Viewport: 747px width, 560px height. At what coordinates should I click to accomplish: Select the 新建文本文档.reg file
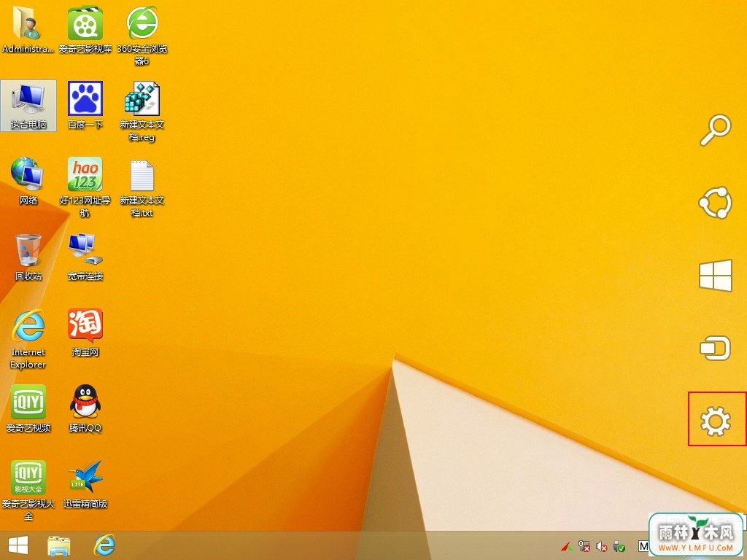point(142,112)
